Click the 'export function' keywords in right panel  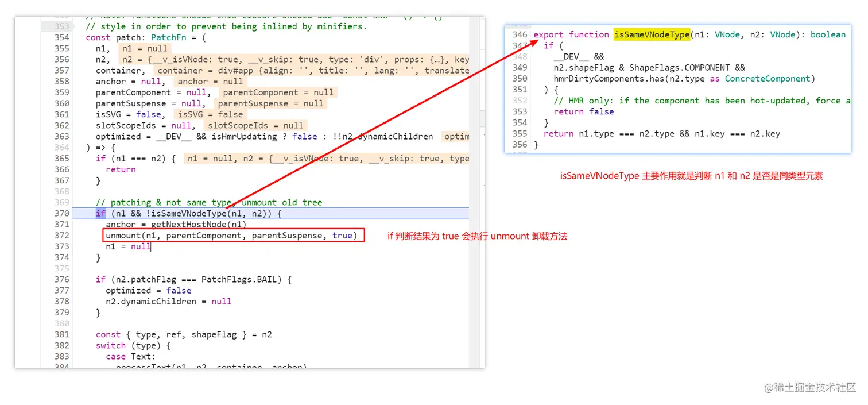tap(571, 34)
